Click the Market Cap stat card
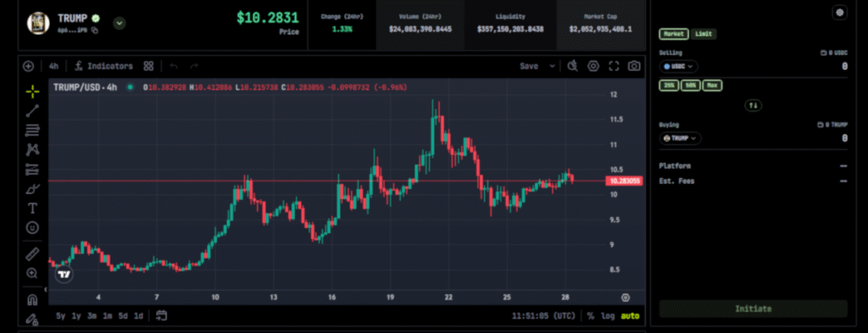The height and width of the screenshot is (333, 868). tap(601, 25)
